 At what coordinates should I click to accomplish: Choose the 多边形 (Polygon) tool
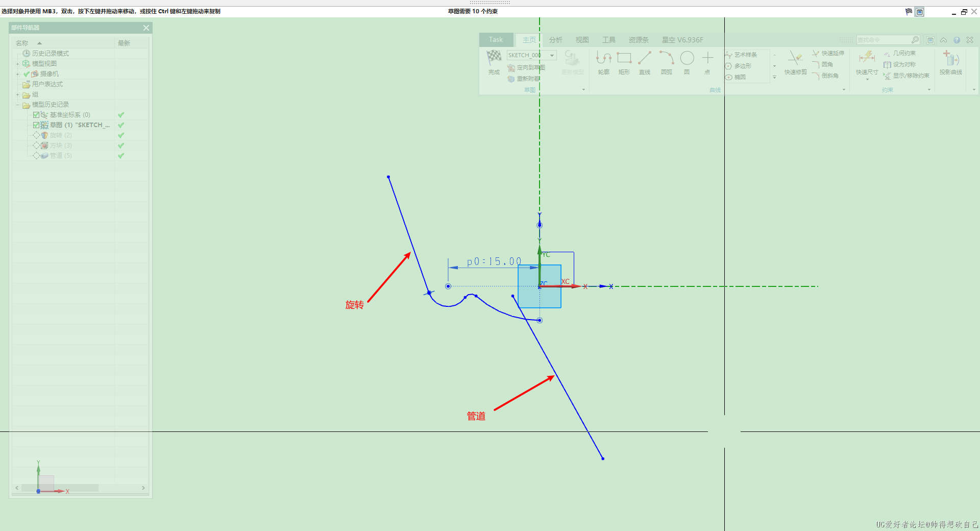pos(738,66)
